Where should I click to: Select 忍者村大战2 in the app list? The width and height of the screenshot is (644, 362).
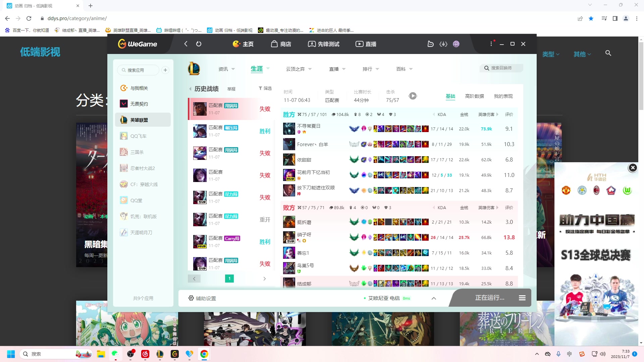[143, 168]
